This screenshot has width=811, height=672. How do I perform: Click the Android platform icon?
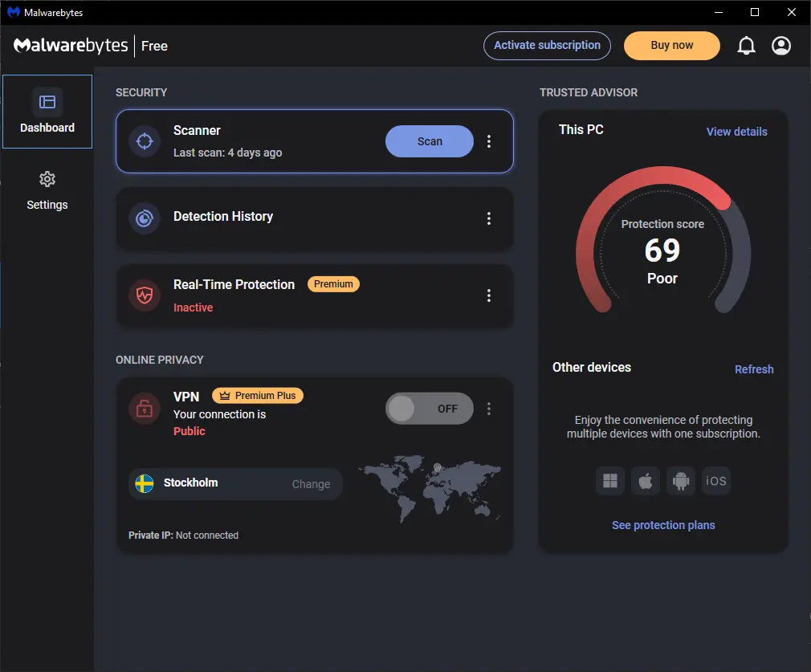click(x=681, y=481)
